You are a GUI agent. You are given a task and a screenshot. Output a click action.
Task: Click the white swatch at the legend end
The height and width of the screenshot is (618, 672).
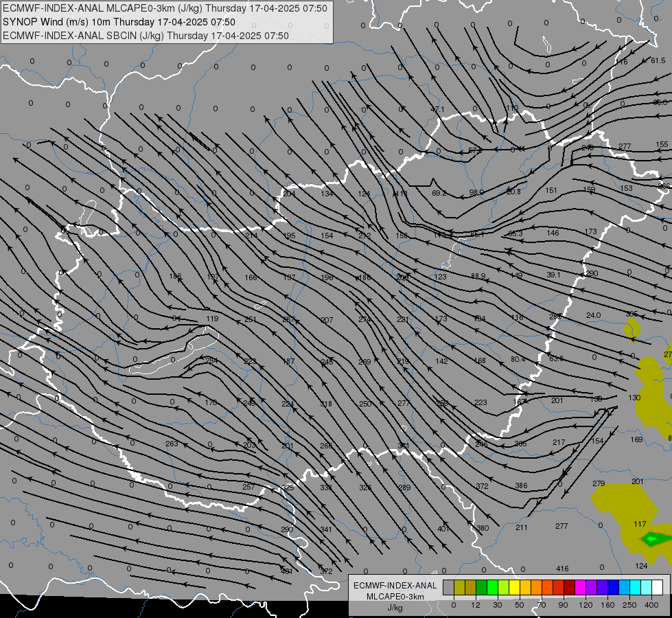coord(658,587)
